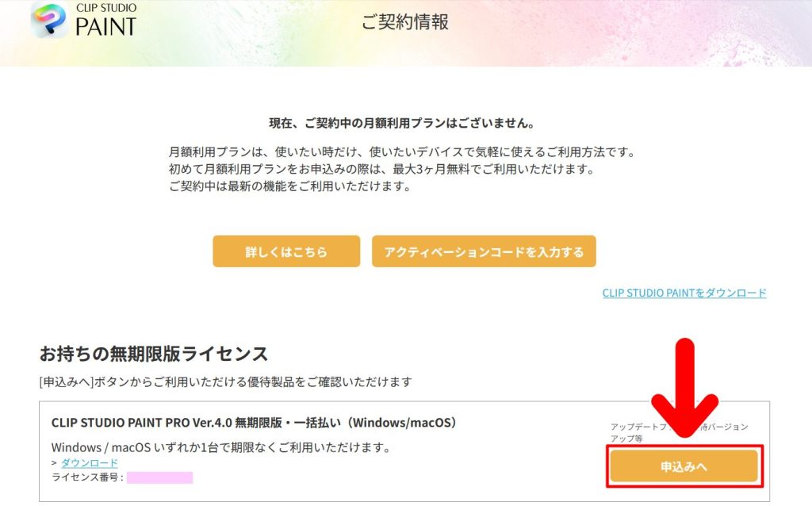Click the 最大3ヶ月無料 description line

pyautogui.click(x=381, y=170)
